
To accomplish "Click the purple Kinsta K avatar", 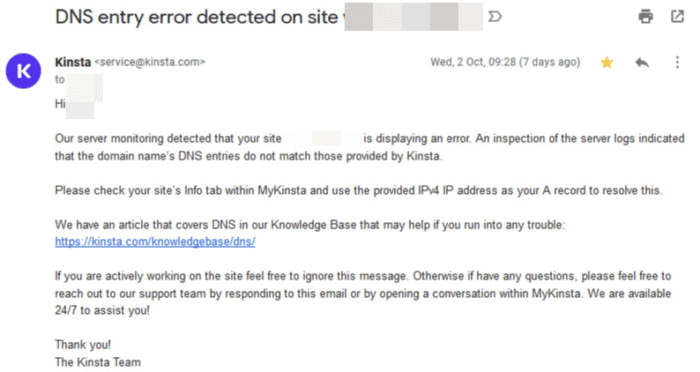I will [23, 71].
